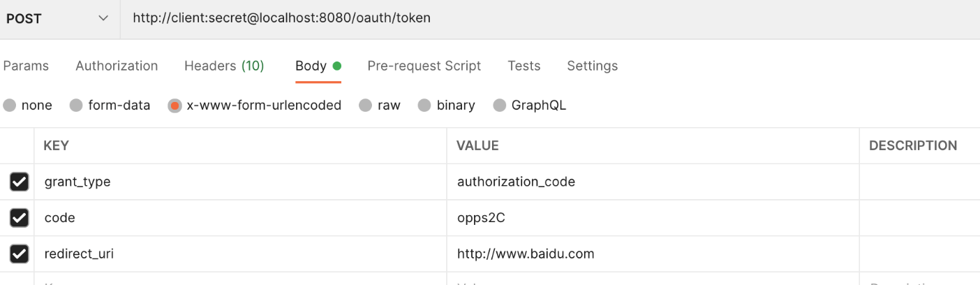
Task: Open the Pre-request Script tab
Action: tap(424, 66)
